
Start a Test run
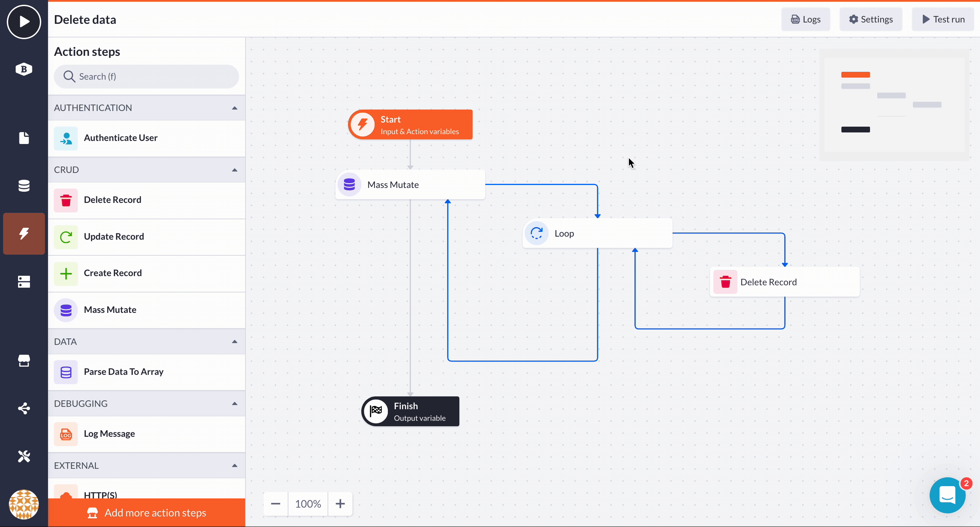[x=943, y=19]
